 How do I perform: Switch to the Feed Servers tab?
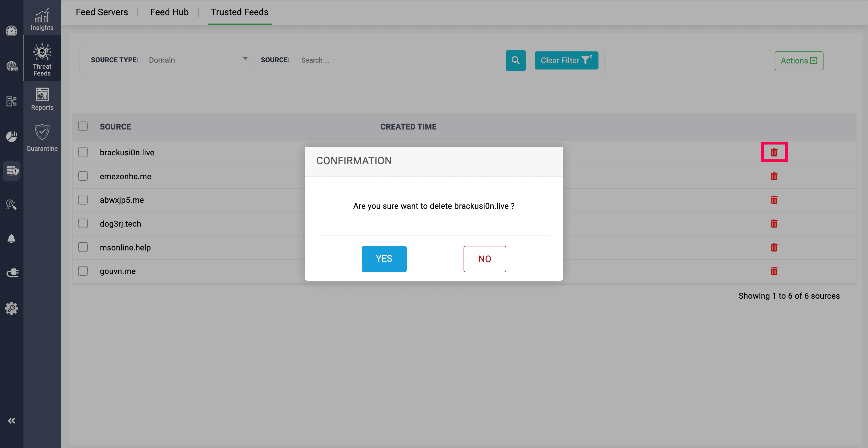click(x=102, y=12)
